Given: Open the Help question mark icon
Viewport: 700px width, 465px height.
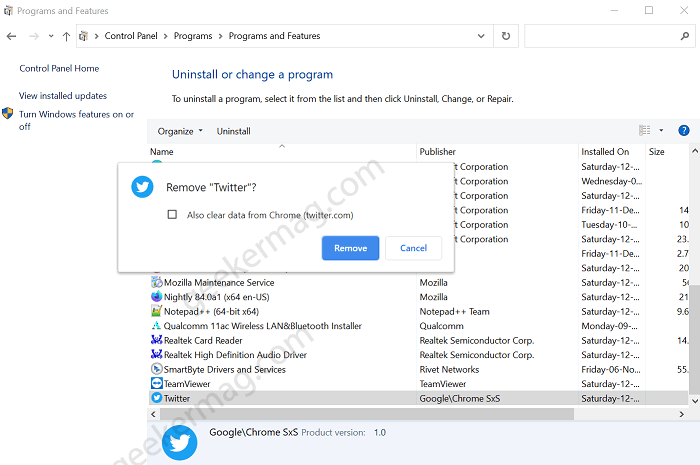Looking at the screenshot, I should tap(683, 130).
